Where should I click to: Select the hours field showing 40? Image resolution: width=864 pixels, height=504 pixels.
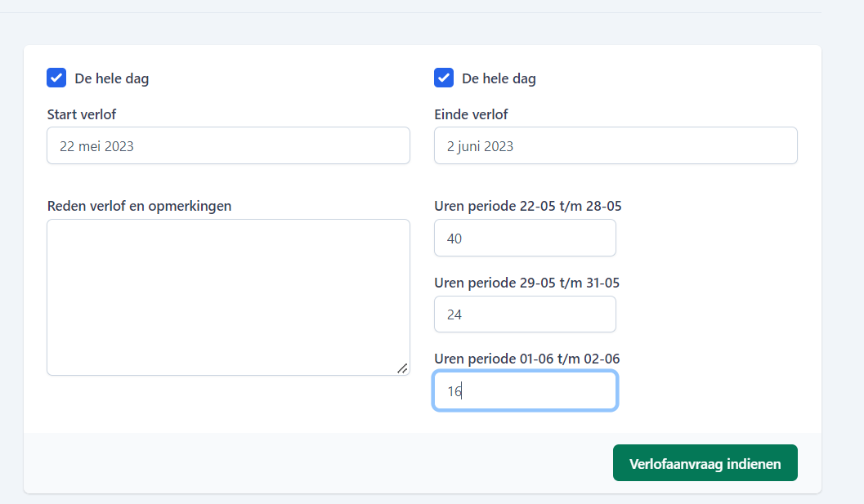525,238
